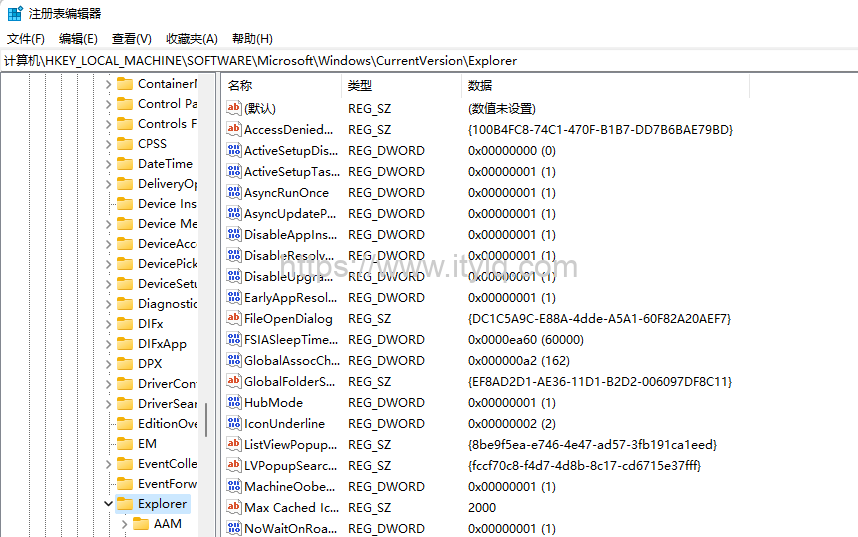This screenshot has width=858, height=537.
Task: Select the DriverSear key in tree
Action: (x=167, y=403)
